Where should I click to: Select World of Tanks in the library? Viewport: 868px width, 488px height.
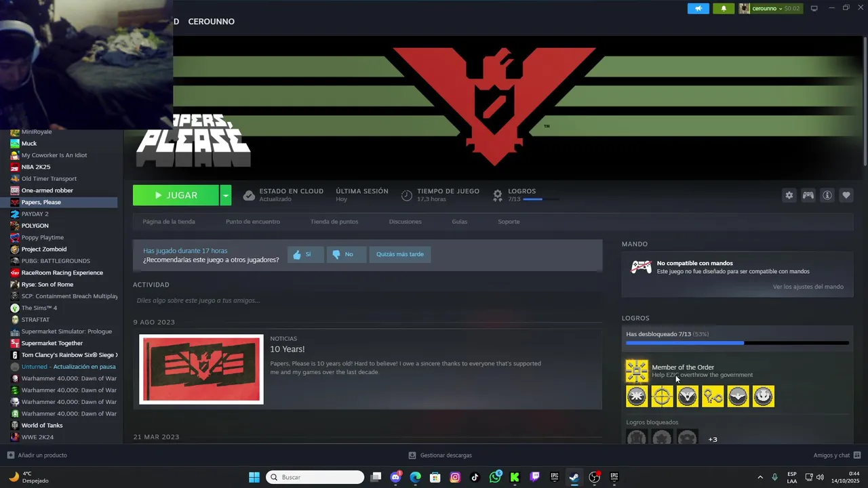coord(42,425)
